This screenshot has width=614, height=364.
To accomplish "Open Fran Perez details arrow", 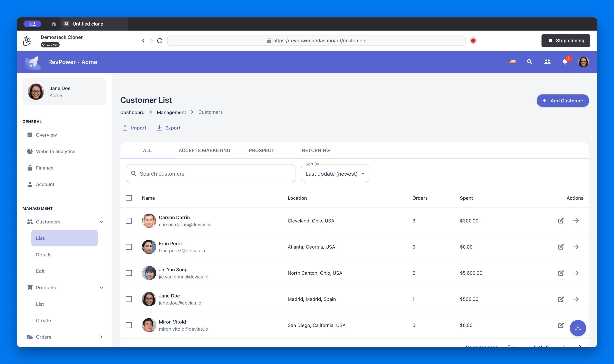I will [576, 247].
